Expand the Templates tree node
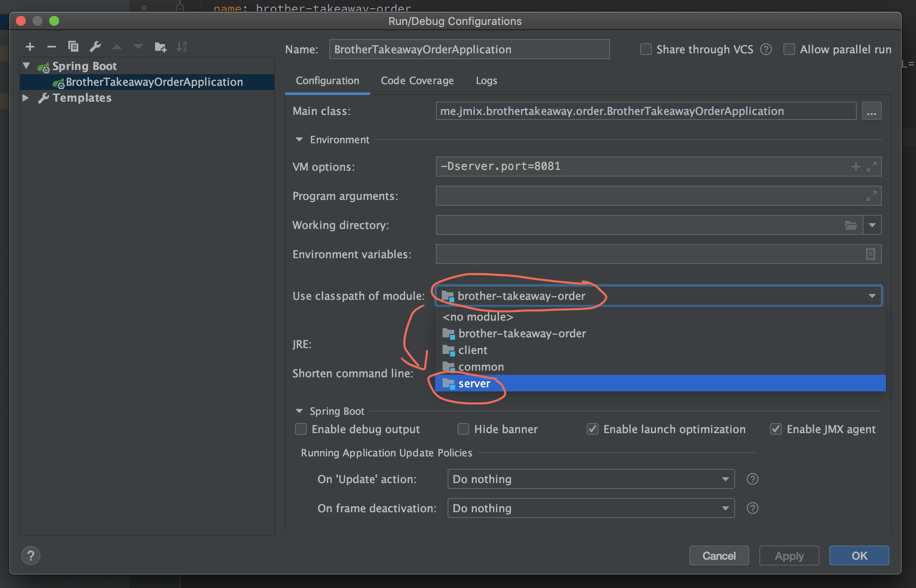The height and width of the screenshot is (588, 916). (26, 97)
